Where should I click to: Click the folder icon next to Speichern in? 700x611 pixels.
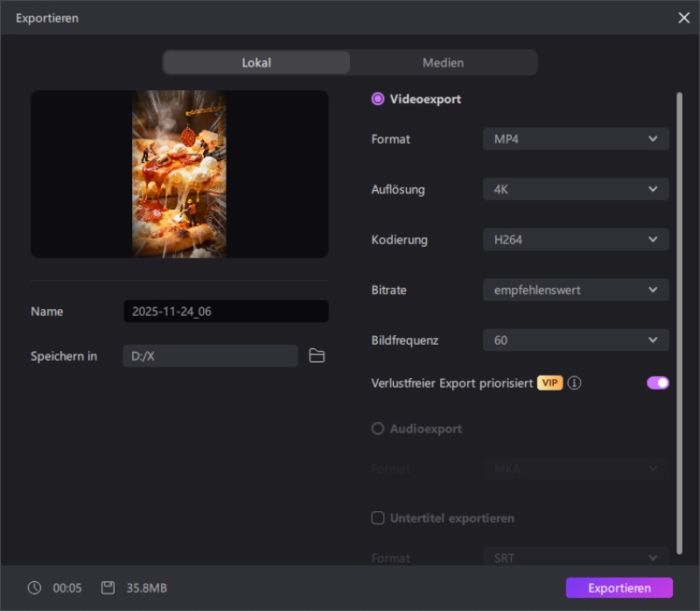tap(317, 355)
